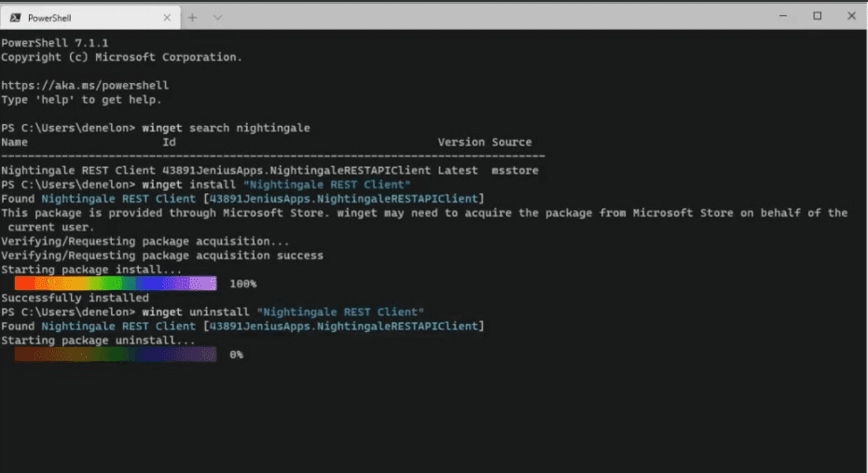This screenshot has width=868, height=473.
Task: Click the msstore source value
Action: (x=515, y=171)
